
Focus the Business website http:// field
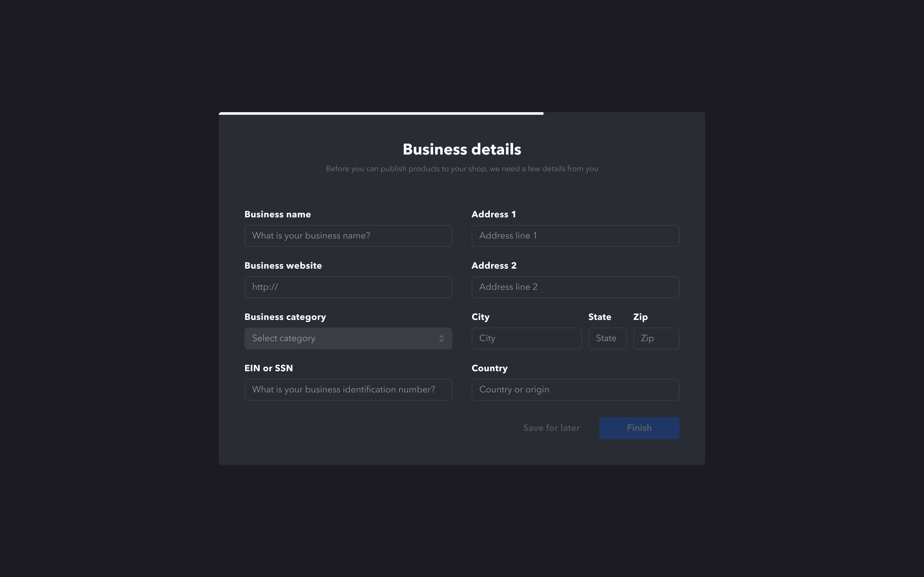coord(348,287)
